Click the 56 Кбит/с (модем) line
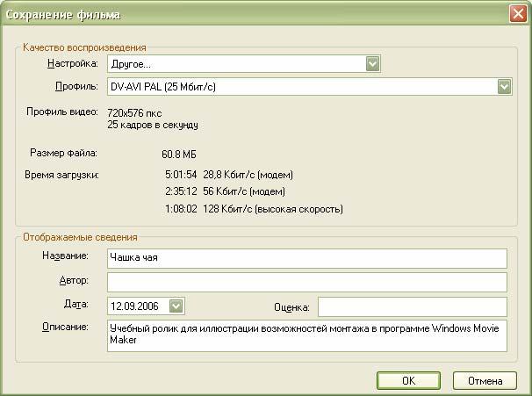 click(243, 191)
